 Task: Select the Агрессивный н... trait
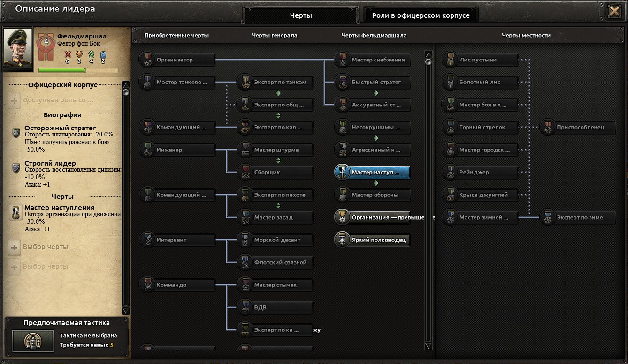click(x=373, y=150)
